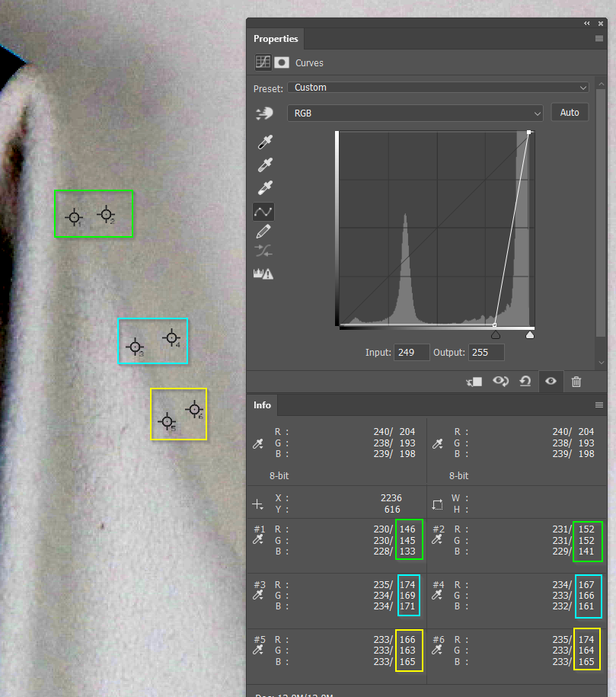The height and width of the screenshot is (697, 616).
Task: Select the black point eyedropper
Action: click(264, 142)
